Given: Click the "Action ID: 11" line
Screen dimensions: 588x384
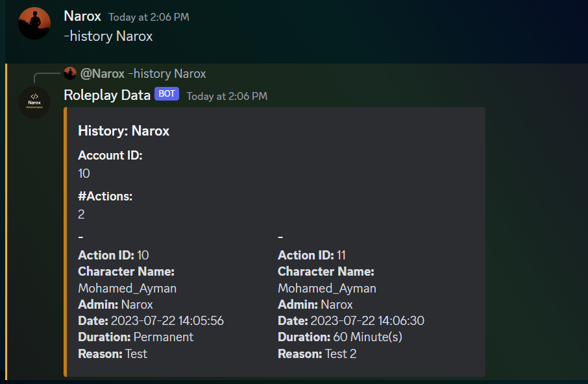Looking at the screenshot, I should [x=313, y=255].
